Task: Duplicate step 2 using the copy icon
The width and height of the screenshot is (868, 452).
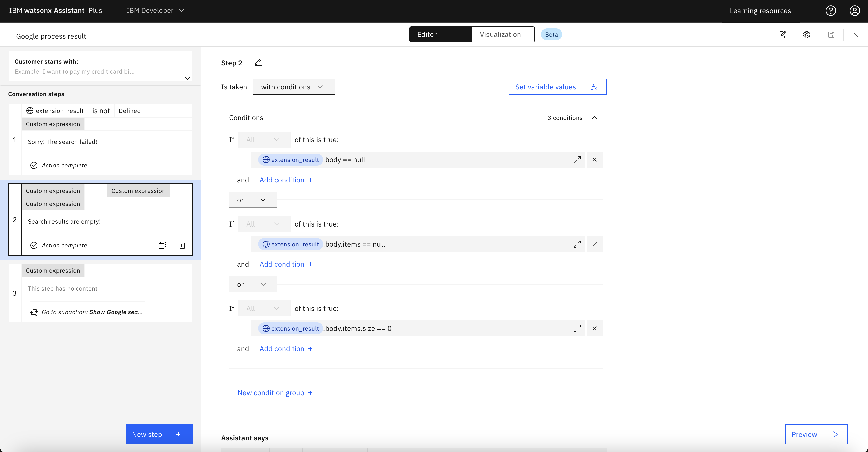Action: pos(162,245)
